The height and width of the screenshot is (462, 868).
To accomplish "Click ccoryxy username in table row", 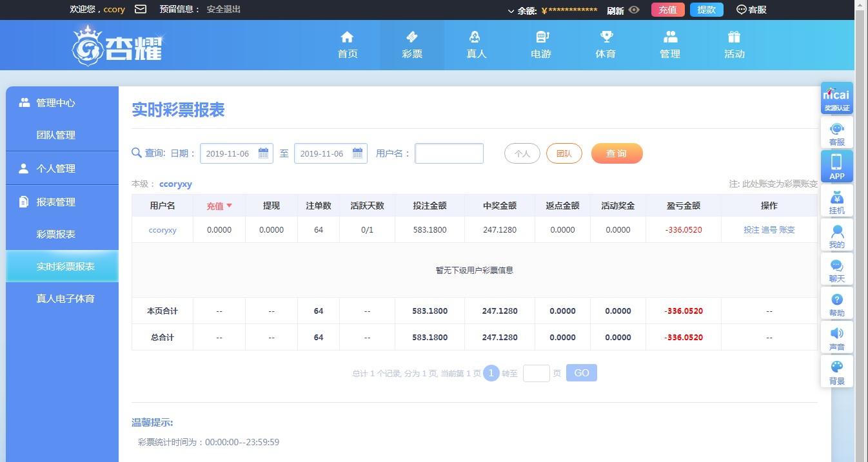I will click(x=163, y=229).
